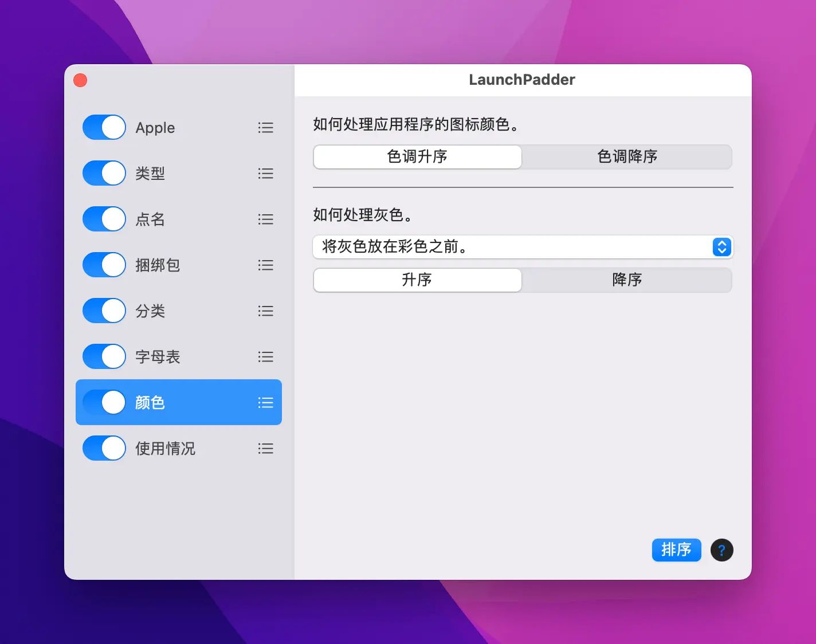Close the LaunchPadder window
The image size is (816, 644).
[80, 80]
